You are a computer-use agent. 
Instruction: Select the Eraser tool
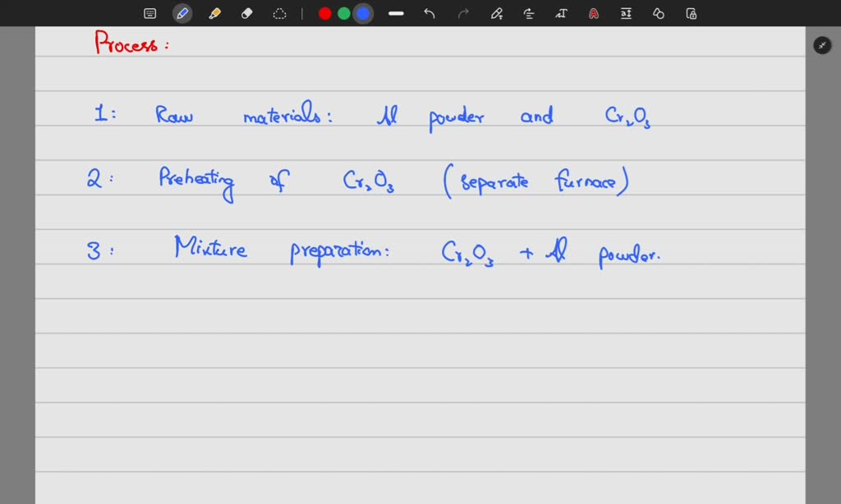[246, 13]
